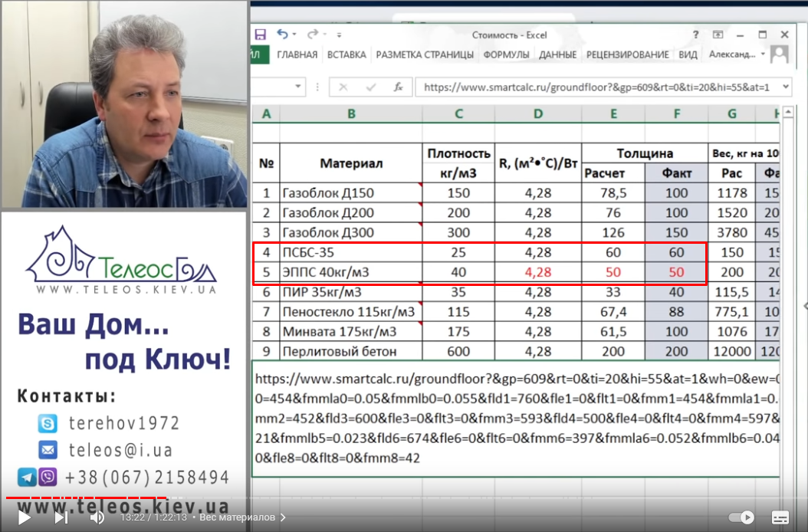The height and width of the screenshot is (532, 808).
Task: Mute the video volume
Action: (97, 517)
